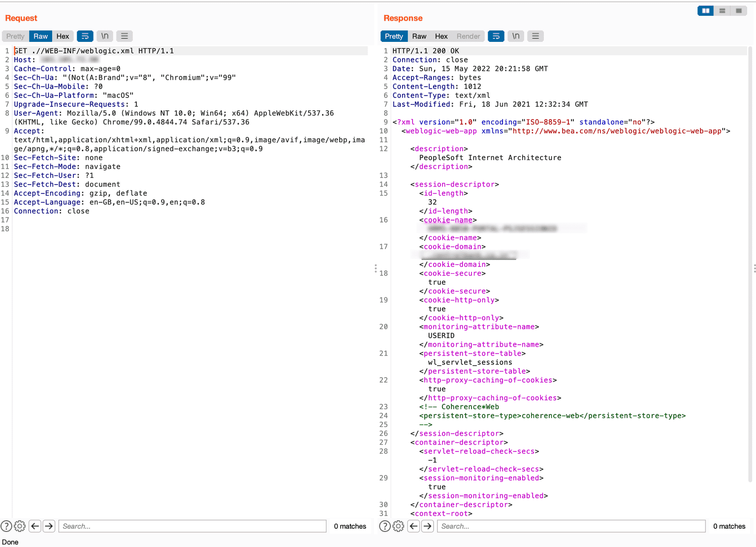Screen dimensions: 756x547
Task: Toggle the \n character display for Response
Action: pos(515,36)
